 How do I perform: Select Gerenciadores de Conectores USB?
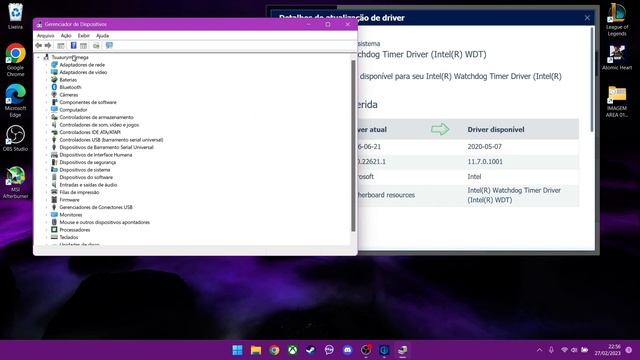pyautogui.click(x=96, y=207)
